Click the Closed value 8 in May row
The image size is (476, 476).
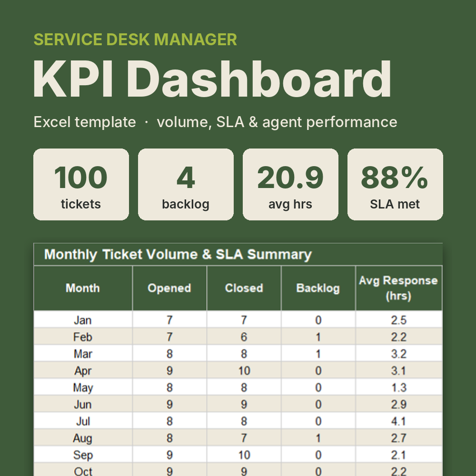(x=244, y=387)
